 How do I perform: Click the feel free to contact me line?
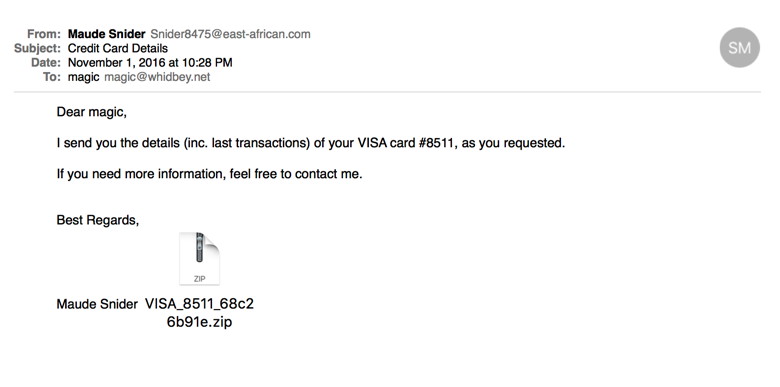coord(209,174)
